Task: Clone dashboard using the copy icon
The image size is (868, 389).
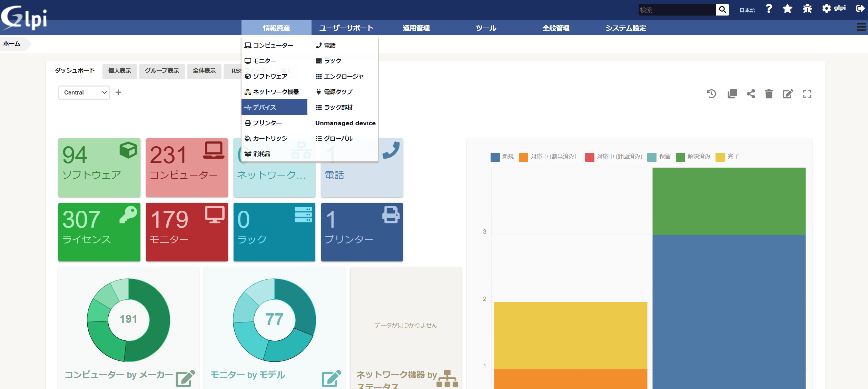Action: [x=732, y=94]
